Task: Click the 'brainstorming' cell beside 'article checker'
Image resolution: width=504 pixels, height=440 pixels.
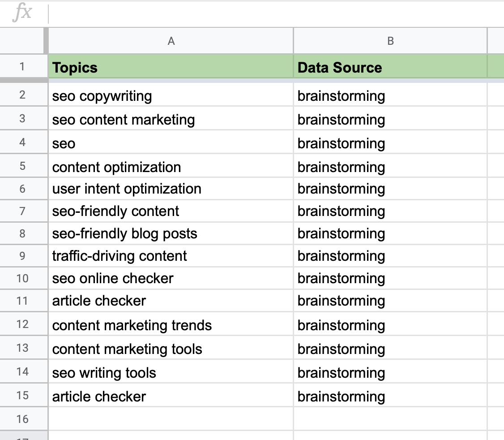Action: 390,301
